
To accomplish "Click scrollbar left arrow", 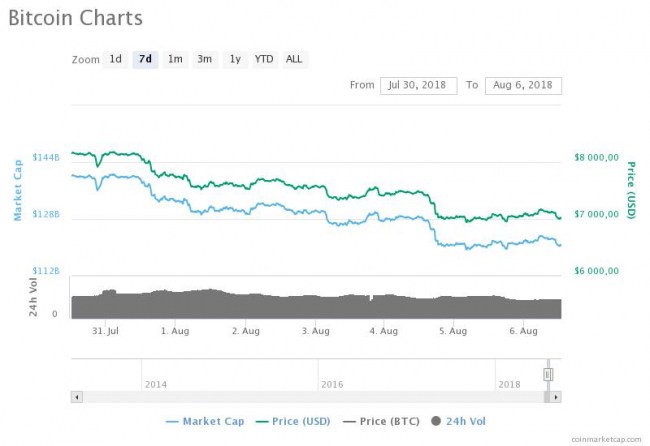I will pyautogui.click(x=76, y=397).
